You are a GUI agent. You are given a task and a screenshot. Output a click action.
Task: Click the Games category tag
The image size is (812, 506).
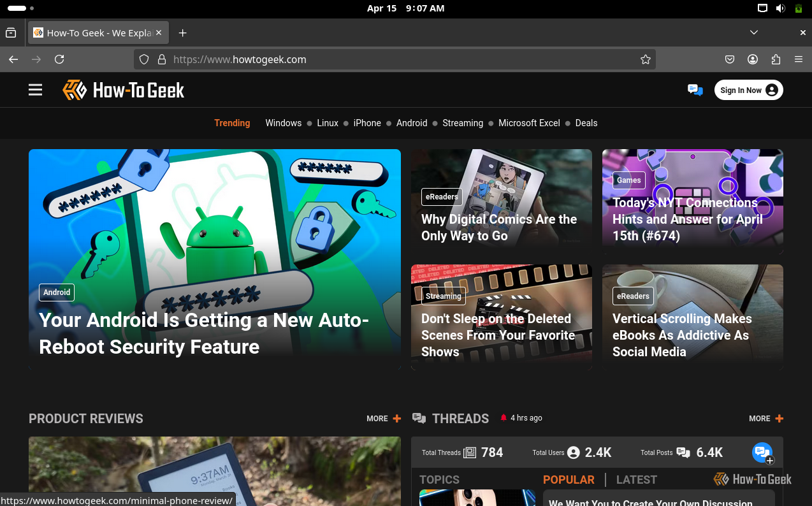click(x=628, y=180)
